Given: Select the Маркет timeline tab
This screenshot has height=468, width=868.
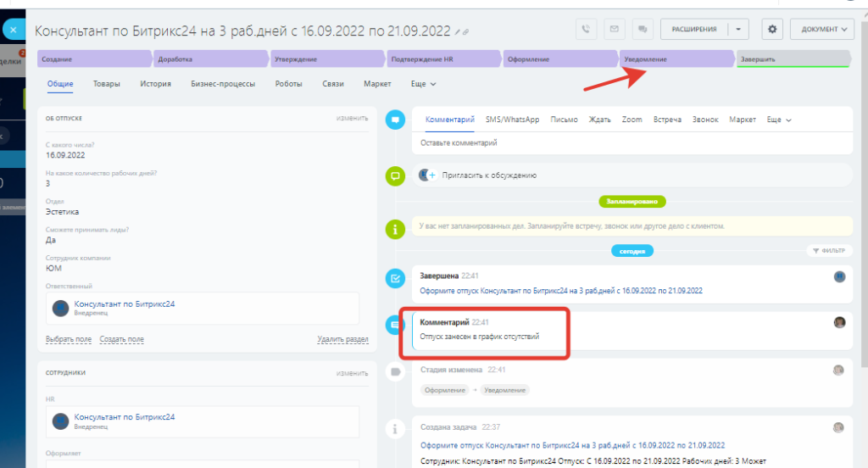Looking at the screenshot, I should click(743, 120).
